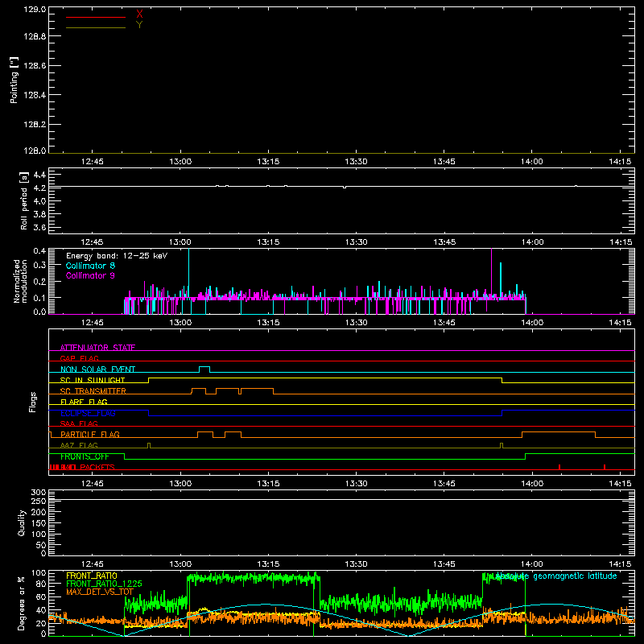Click the 13:15 label under the Flags panel
This screenshot has width=644, height=644.
click(x=268, y=484)
